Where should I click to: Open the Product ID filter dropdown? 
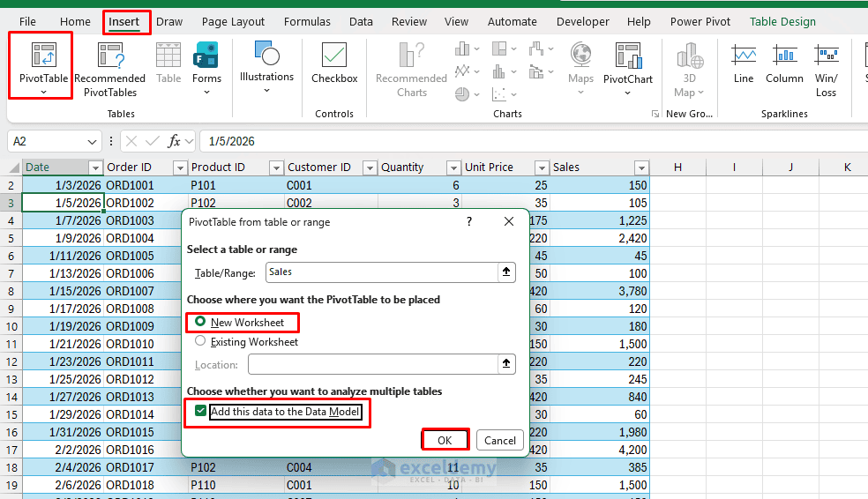[x=276, y=168]
